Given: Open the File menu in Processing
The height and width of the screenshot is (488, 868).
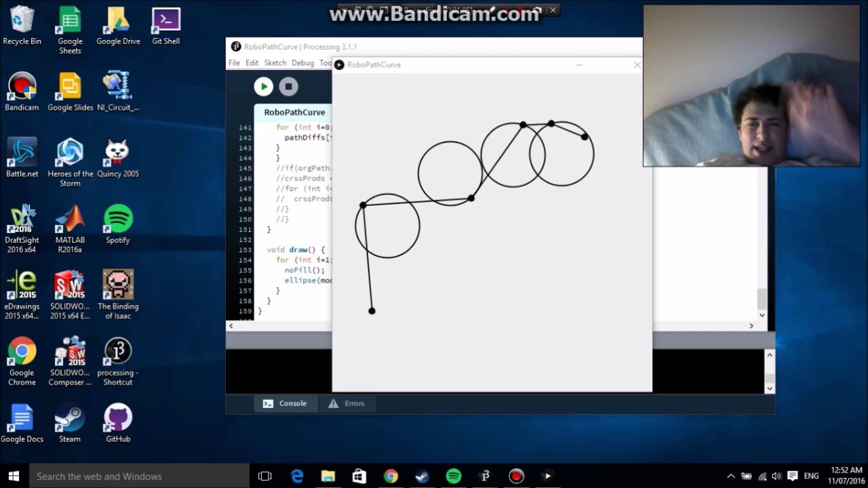Looking at the screenshot, I should (234, 62).
